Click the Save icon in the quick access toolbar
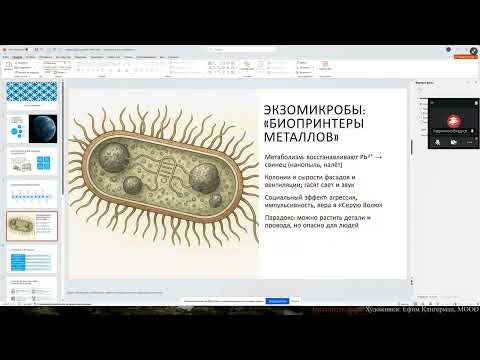The width and height of the screenshot is (480, 360). coord(37,49)
